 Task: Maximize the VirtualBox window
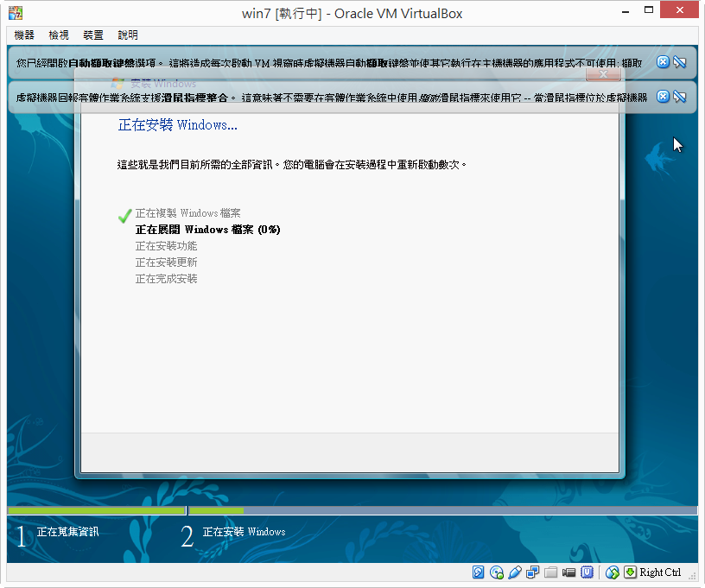point(648,9)
